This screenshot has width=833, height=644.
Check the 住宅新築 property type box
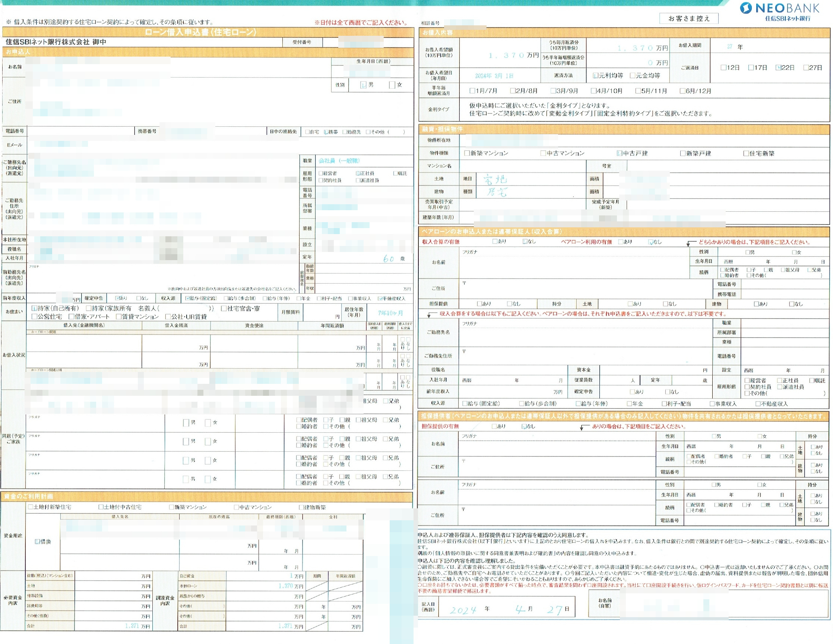tap(746, 154)
